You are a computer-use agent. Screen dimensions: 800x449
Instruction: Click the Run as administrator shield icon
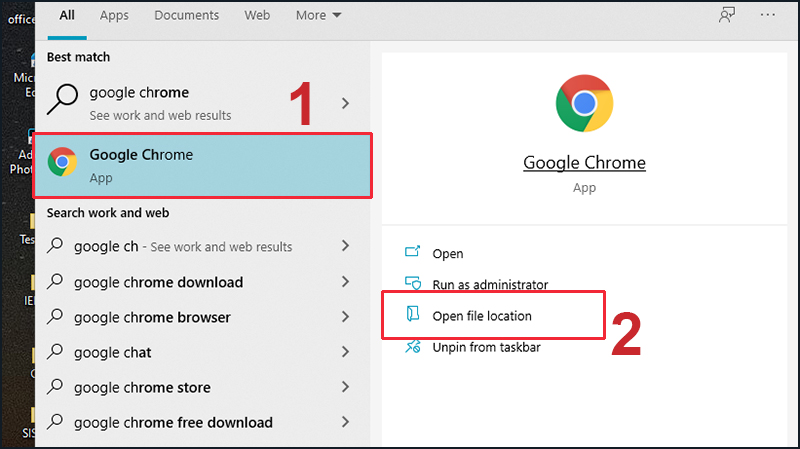(413, 285)
